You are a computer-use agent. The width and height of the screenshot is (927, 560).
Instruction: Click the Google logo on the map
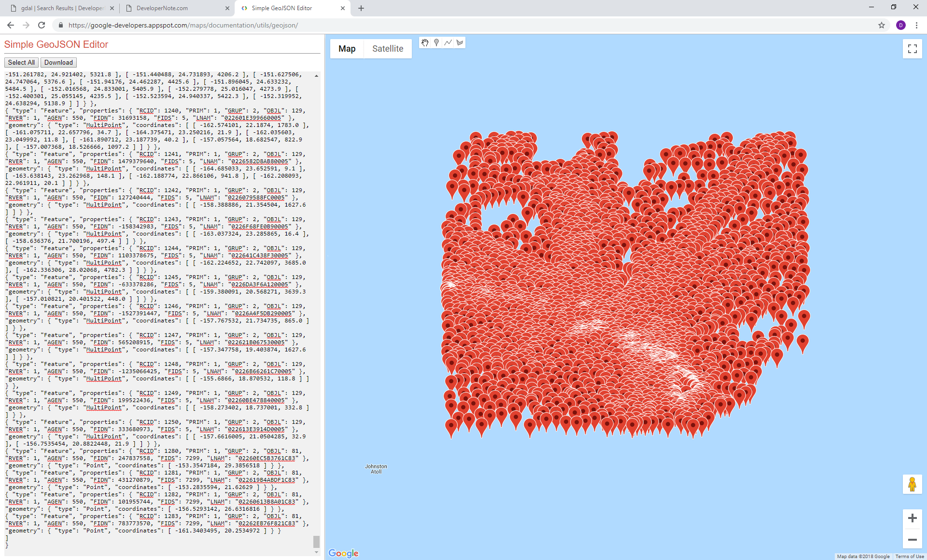point(343,553)
